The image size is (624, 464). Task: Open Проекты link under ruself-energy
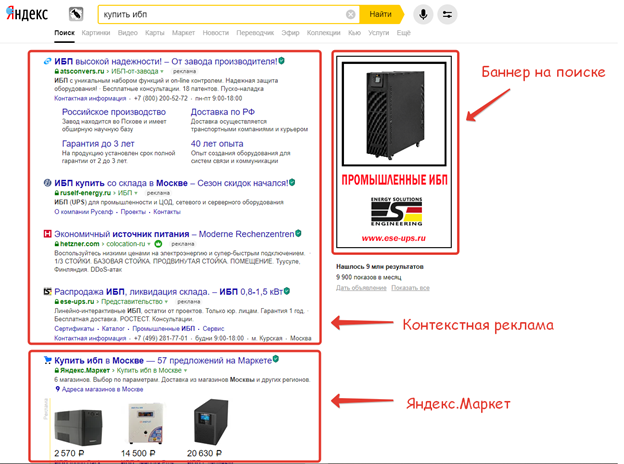point(133,212)
